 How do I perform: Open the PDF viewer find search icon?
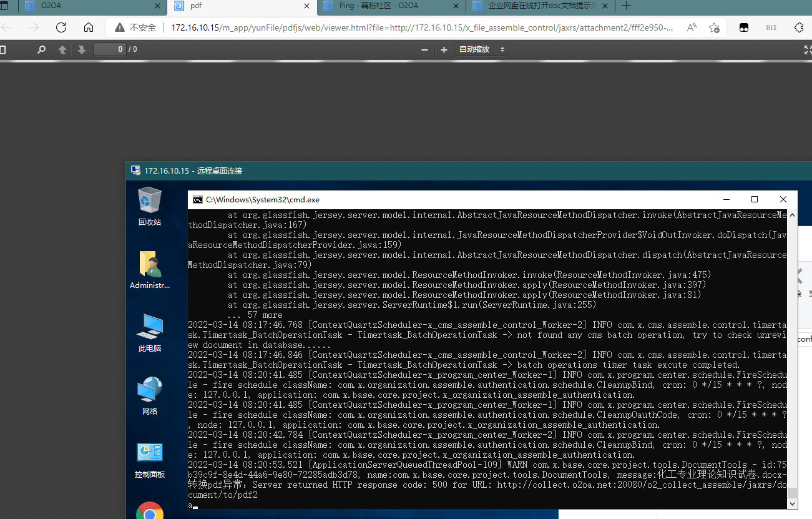42,49
